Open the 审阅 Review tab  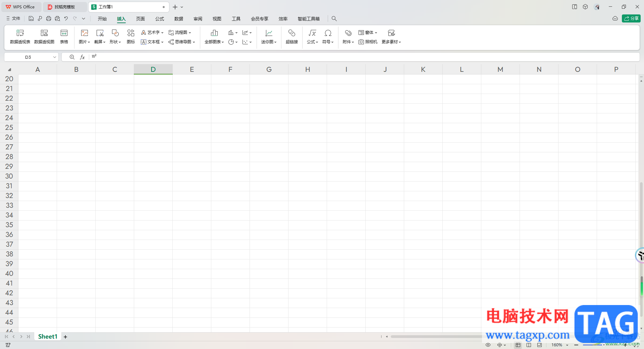198,19
